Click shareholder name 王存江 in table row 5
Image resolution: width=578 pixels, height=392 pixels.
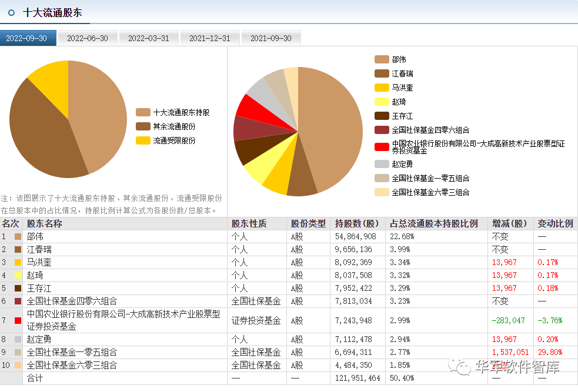39,288
